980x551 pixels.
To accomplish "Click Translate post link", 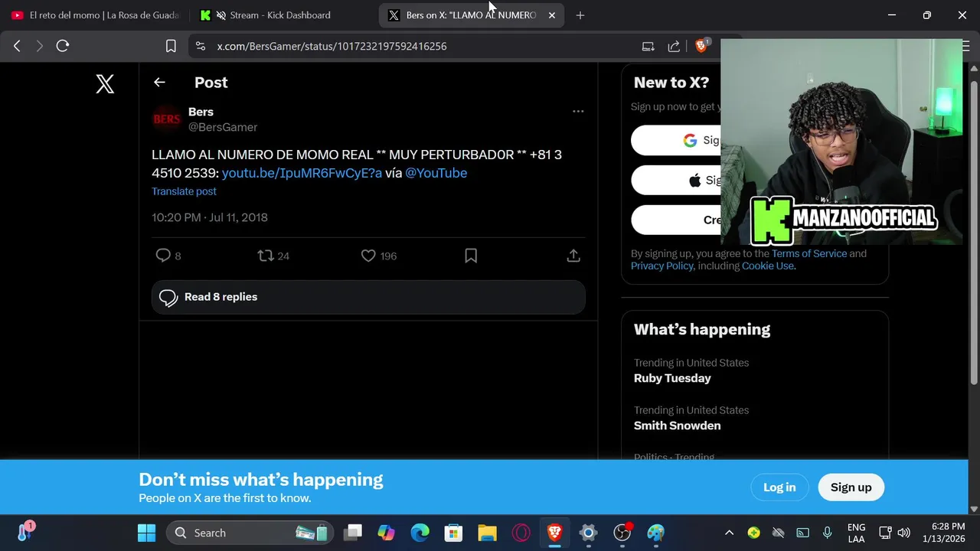I will [184, 191].
